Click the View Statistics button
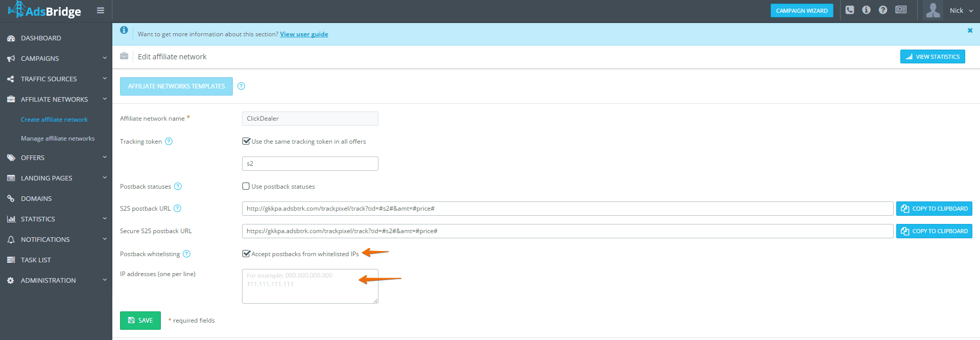 click(x=933, y=57)
